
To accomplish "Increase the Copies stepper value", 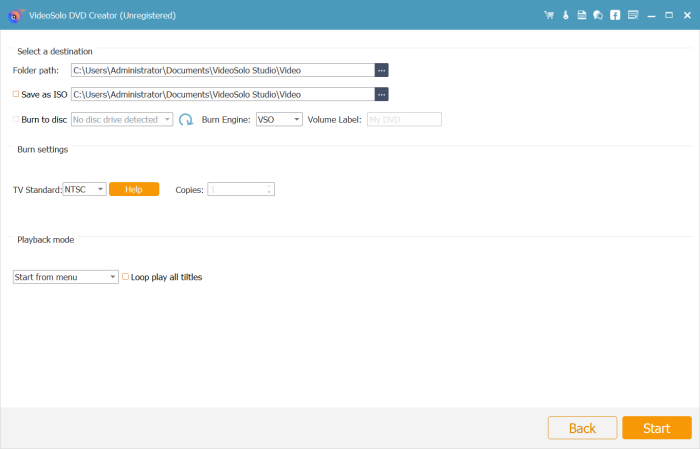I will click(269, 186).
